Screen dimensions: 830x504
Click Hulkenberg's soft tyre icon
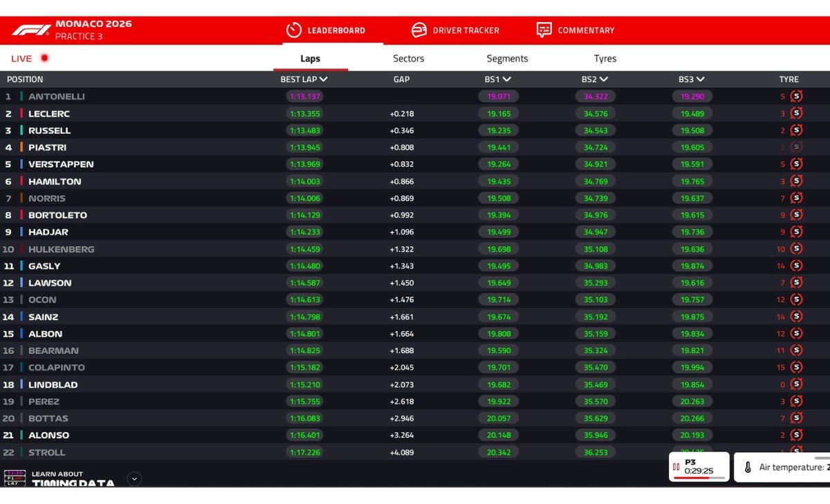[x=796, y=249]
